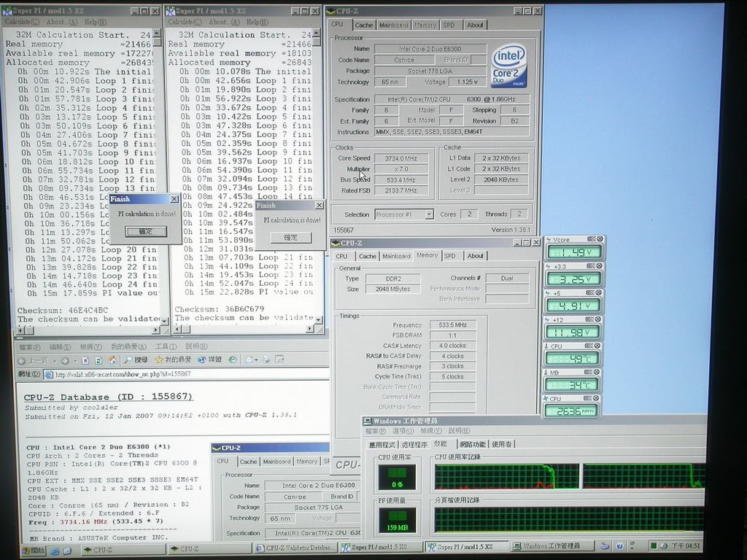This screenshot has width=747, height=560.
Task: Close the +5 voltage monitor with its round X
Action: tap(600, 292)
